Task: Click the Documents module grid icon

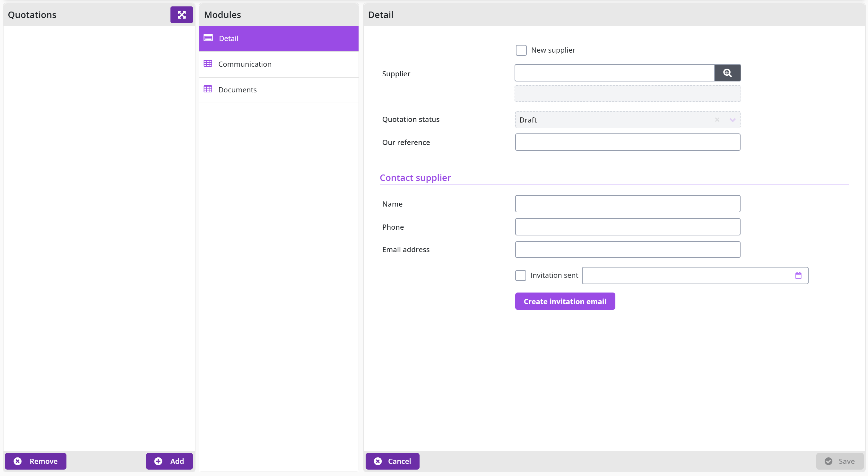Action: (x=208, y=89)
